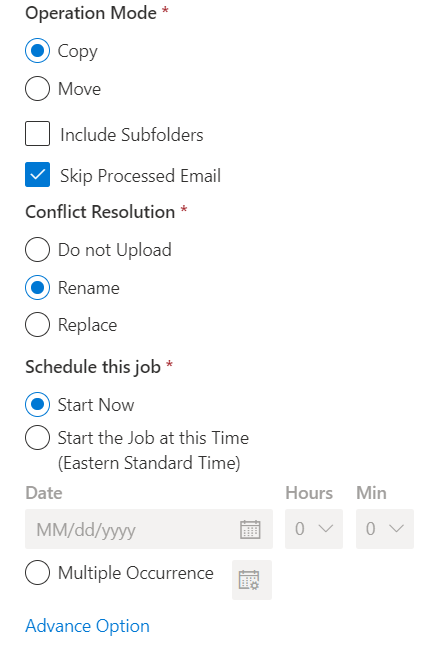Select the Move operation mode
The image size is (425, 656).
[x=38, y=88]
